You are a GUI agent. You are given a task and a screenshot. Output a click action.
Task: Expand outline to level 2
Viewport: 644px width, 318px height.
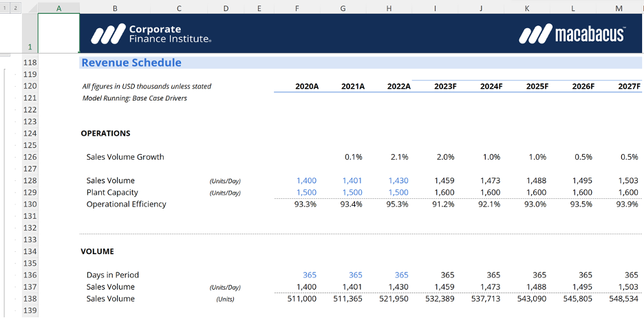pos(15,8)
